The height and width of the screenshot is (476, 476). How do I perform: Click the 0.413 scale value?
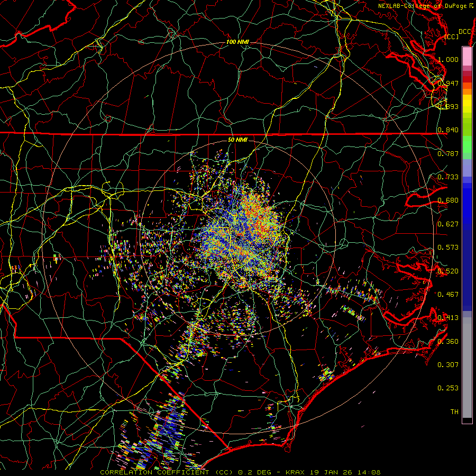pos(448,318)
